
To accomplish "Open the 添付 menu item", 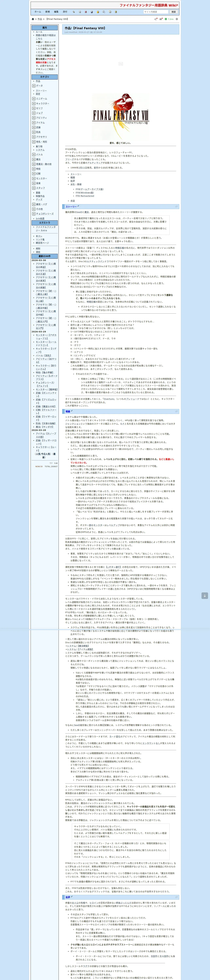I will [65, 12].
